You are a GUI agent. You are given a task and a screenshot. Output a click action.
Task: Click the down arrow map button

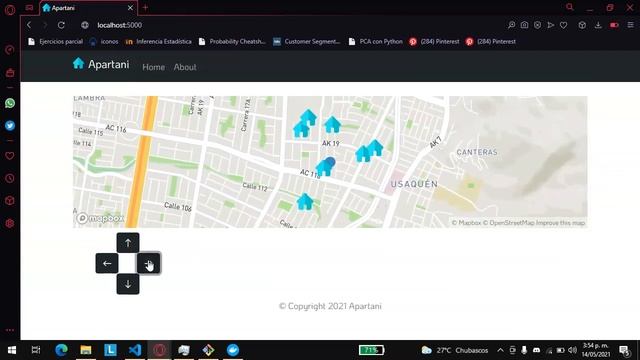[128, 284]
